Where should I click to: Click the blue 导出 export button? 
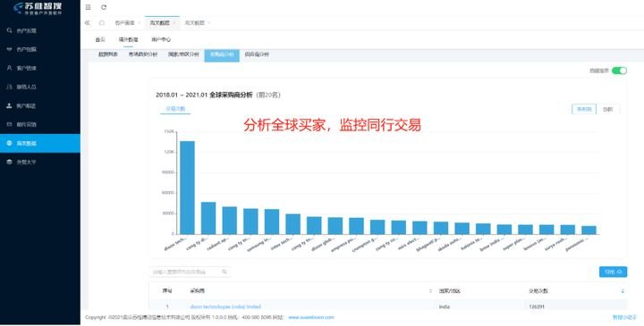(613, 272)
